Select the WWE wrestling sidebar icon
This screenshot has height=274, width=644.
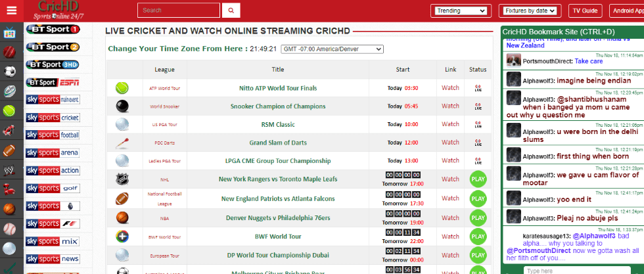[x=9, y=170]
